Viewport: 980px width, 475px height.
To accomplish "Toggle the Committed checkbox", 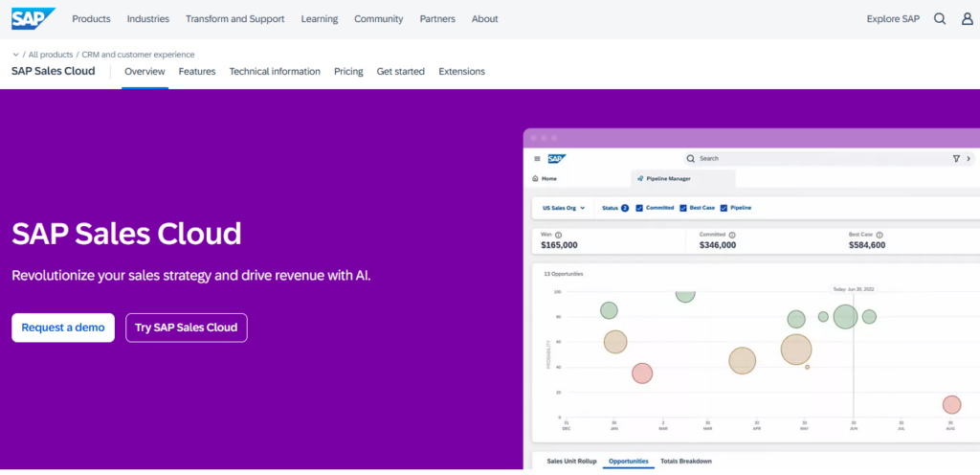I will pyautogui.click(x=639, y=208).
